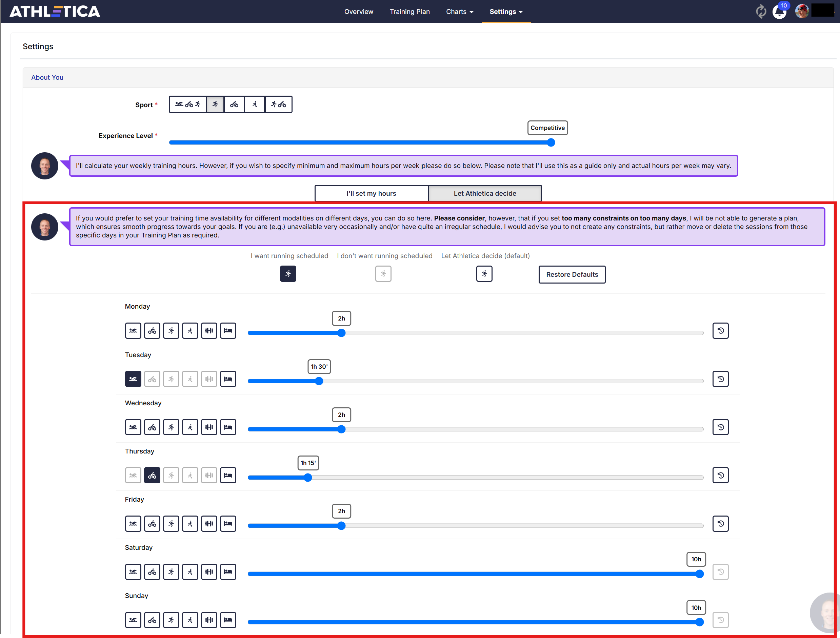Toggle Wednesday strength dumbbell icon

tap(209, 427)
